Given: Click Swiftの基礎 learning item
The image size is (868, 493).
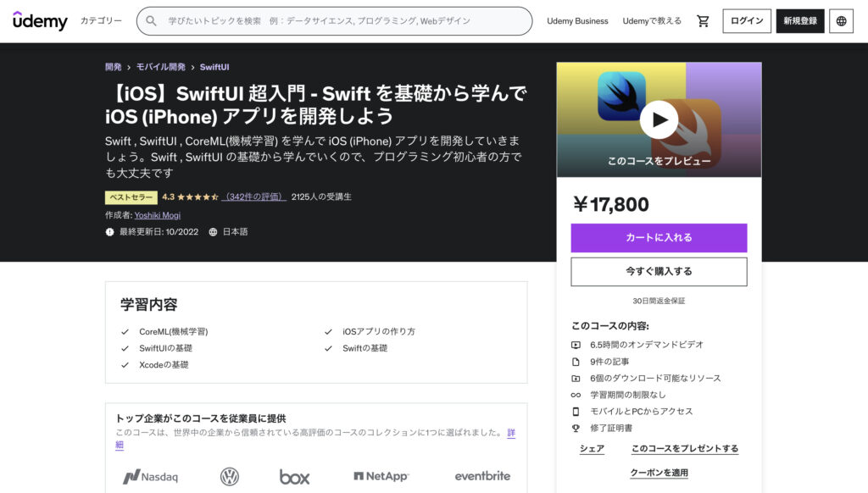Looking at the screenshot, I should [x=364, y=349].
